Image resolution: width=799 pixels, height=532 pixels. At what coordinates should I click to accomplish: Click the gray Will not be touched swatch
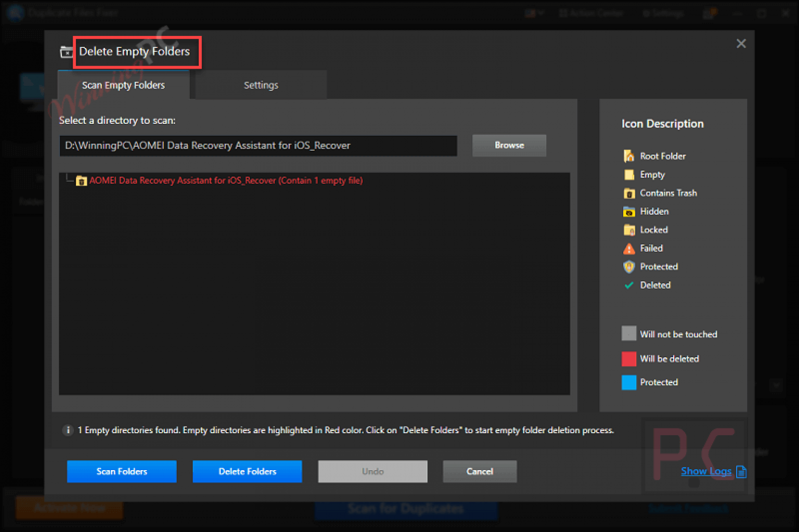629,333
